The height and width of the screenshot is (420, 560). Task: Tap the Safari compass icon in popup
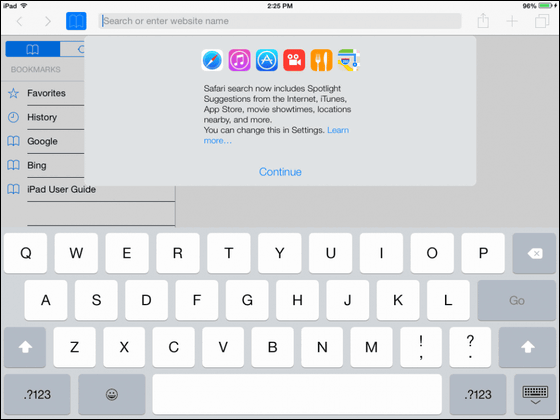click(x=212, y=60)
